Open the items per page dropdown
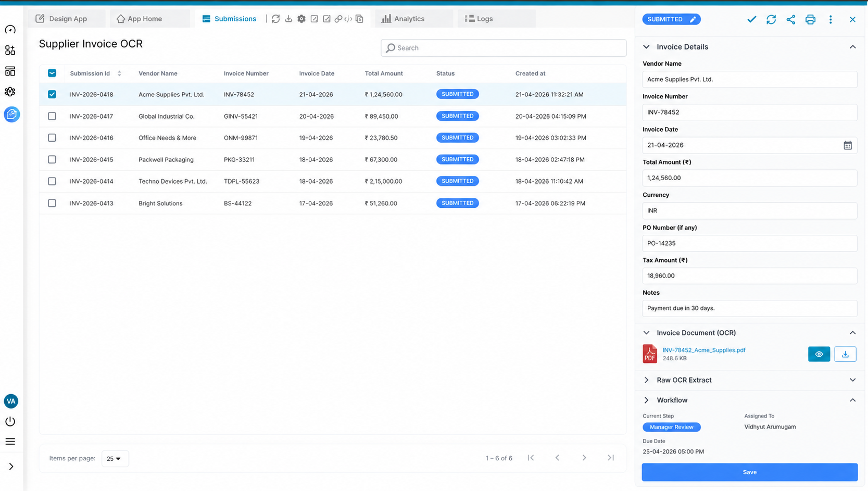 (x=115, y=459)
